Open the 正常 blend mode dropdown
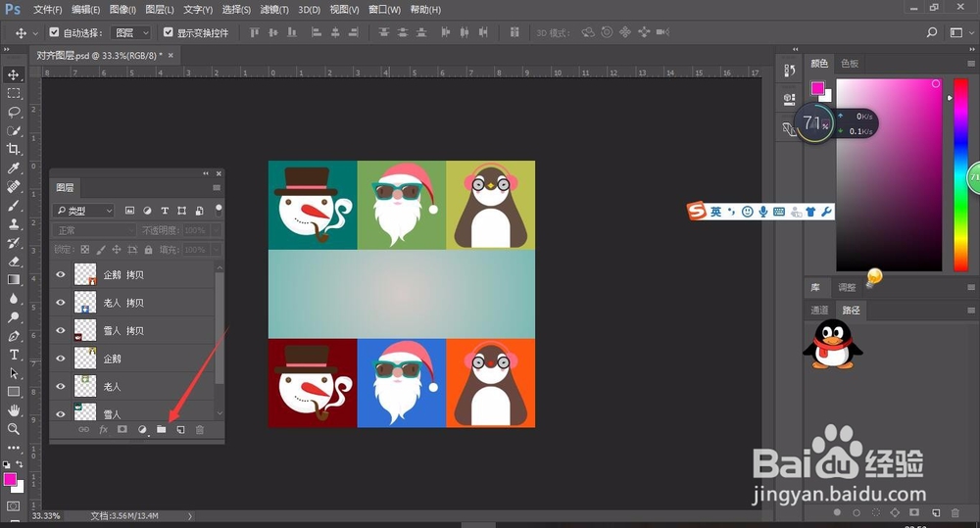Viewport: 980px width, 528px height. [x=93, y=230]
